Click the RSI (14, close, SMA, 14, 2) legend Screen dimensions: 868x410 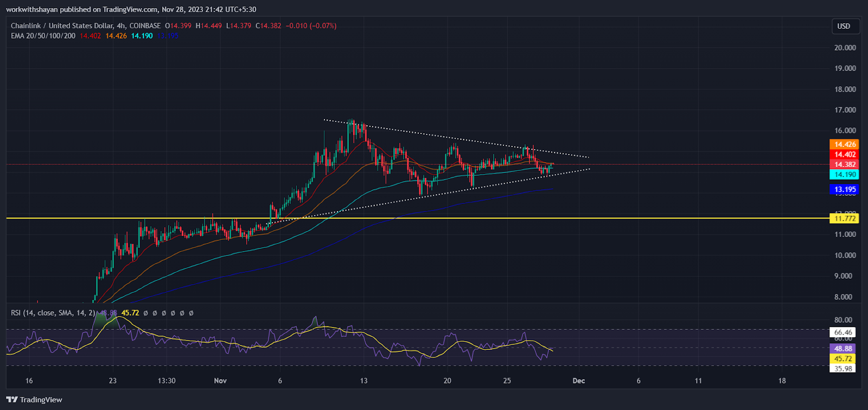coord(53,313)
